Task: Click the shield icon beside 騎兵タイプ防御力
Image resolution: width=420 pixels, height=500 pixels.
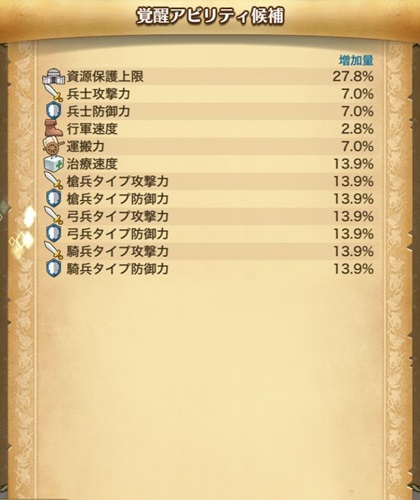Action: pyautogui.click(x=54, y=269)
